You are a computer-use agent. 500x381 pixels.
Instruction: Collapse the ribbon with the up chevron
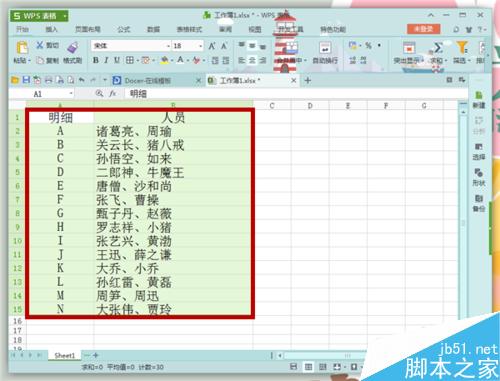(431, 15)
